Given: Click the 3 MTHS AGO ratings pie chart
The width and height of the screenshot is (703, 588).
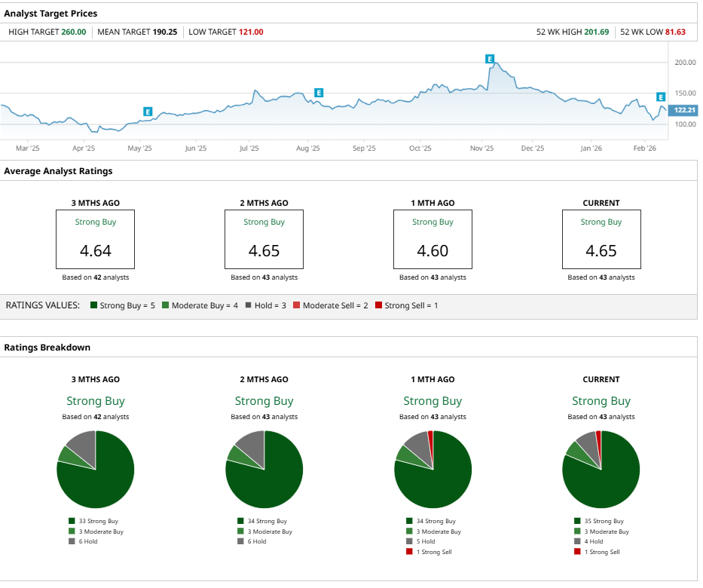Looking at the screenshot, I should tap(96, 469).
